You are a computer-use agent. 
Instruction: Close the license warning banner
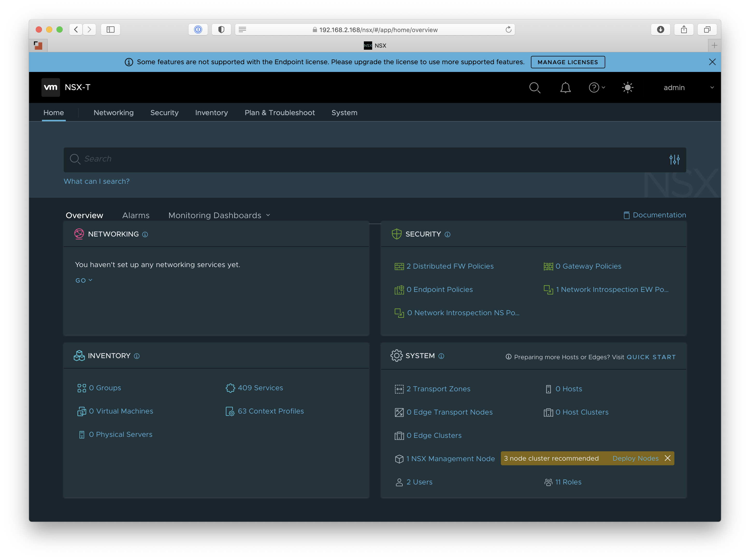712,62
